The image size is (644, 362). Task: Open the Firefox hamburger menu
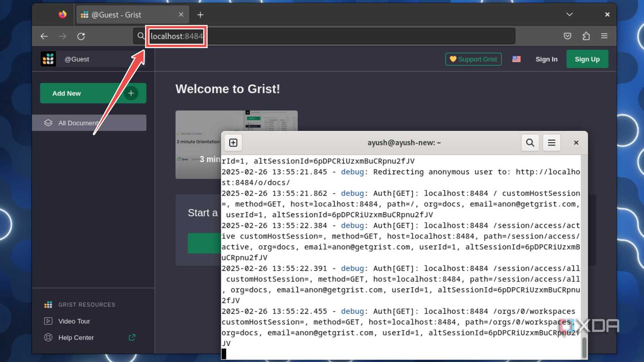pyautogui.click(x=604, y=36)
